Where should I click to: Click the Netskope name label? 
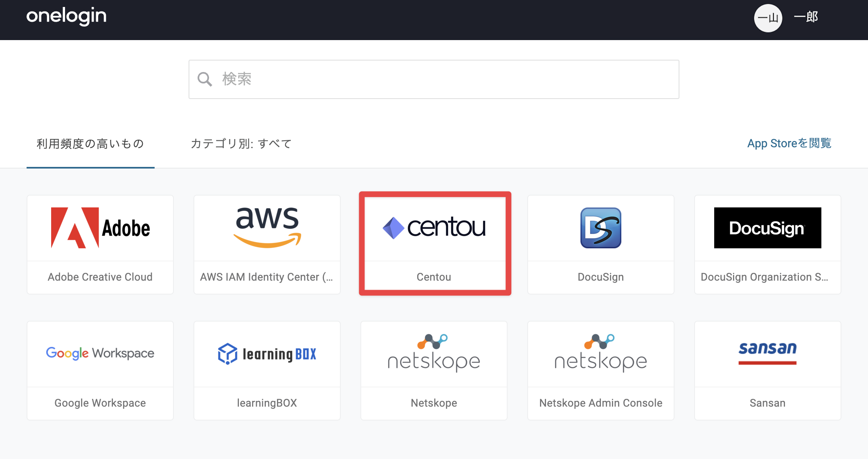(x=434, y=403)
